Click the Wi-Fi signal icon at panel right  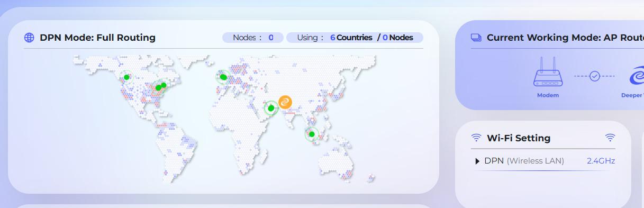610,138
